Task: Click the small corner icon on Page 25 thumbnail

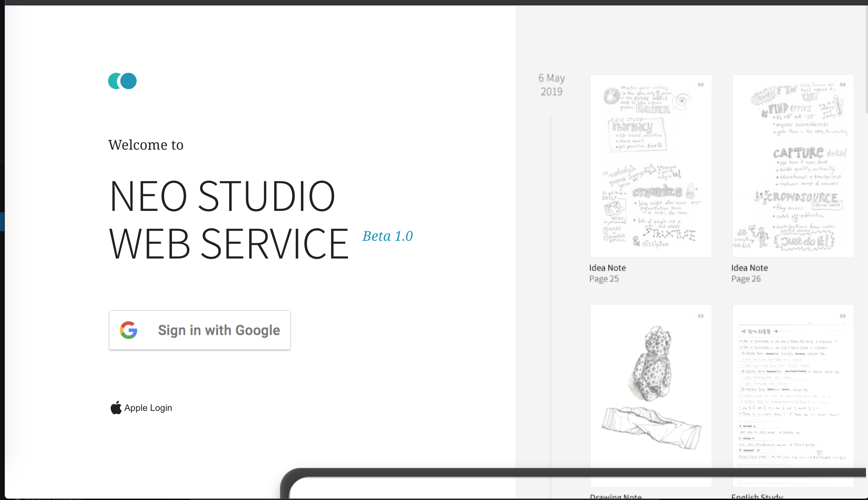Action: [700, 85]
